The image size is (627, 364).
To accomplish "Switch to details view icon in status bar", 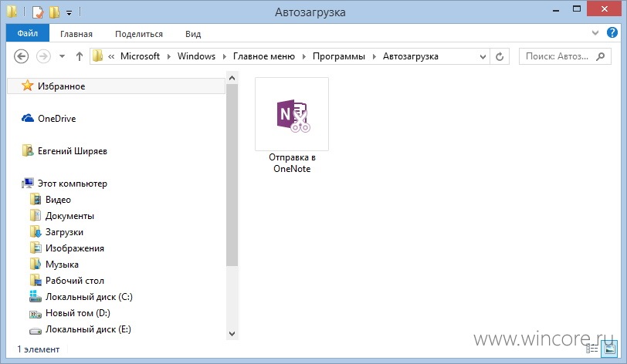I will 591,349.
